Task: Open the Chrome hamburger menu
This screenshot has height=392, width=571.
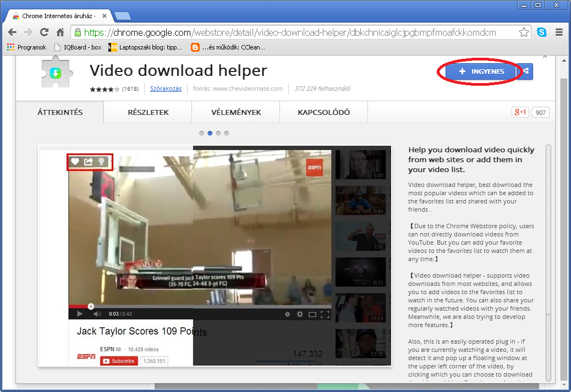Action: pos(559,32)
